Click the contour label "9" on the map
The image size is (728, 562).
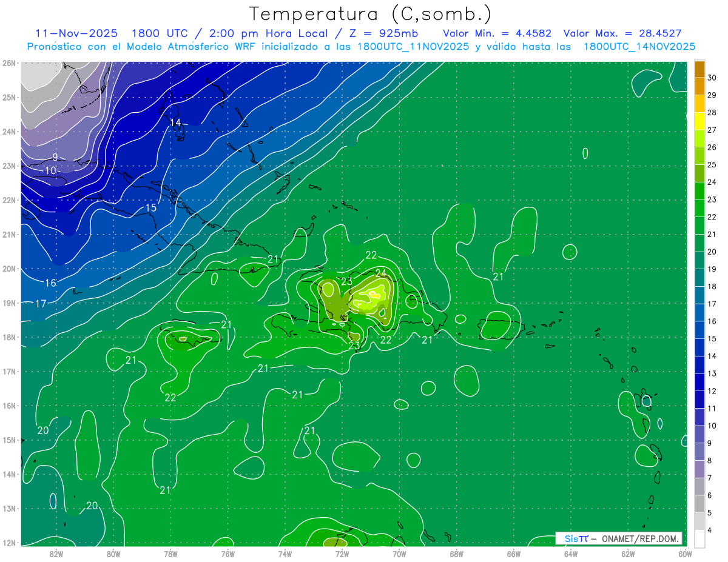click(x=55, y=157)
